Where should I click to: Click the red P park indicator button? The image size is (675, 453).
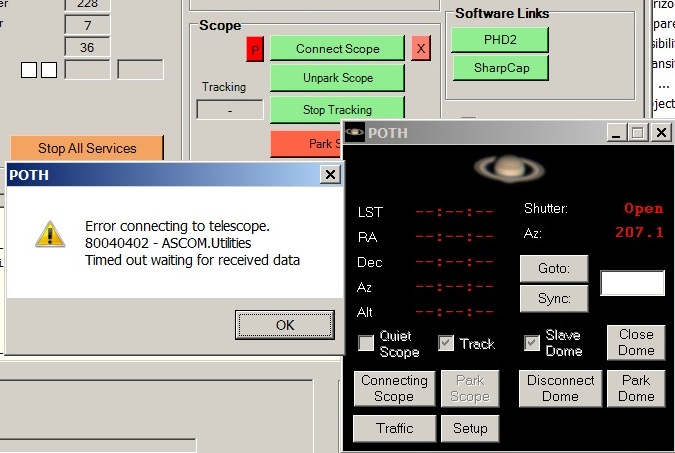coord(255,50)
